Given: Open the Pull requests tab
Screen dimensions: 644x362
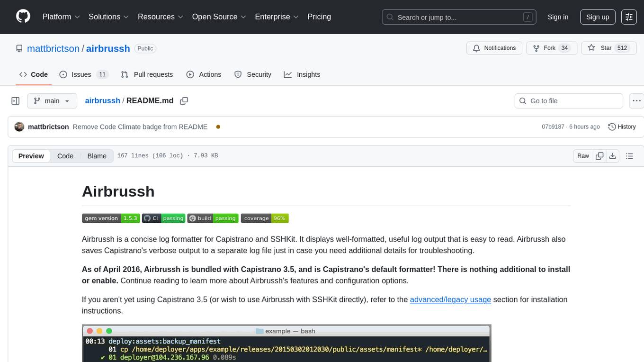Looking at the screenshot, I should click(147, 74).
